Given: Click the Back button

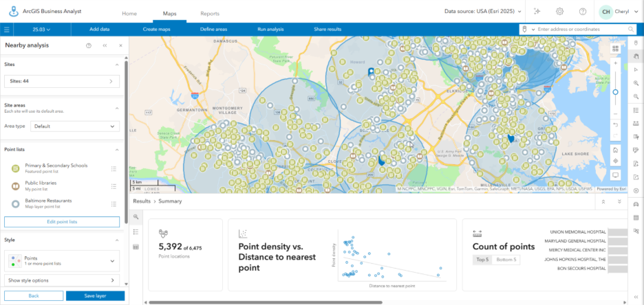Looking at the screenshot, I should click(34, 296).
